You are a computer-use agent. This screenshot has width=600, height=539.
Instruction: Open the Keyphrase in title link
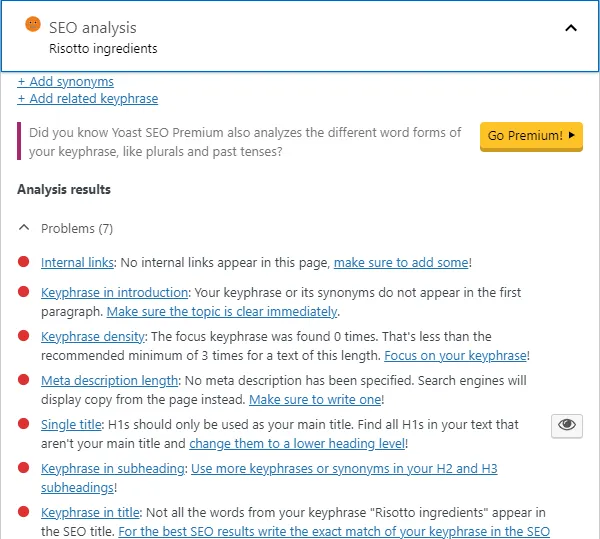(x=90, y=513)
